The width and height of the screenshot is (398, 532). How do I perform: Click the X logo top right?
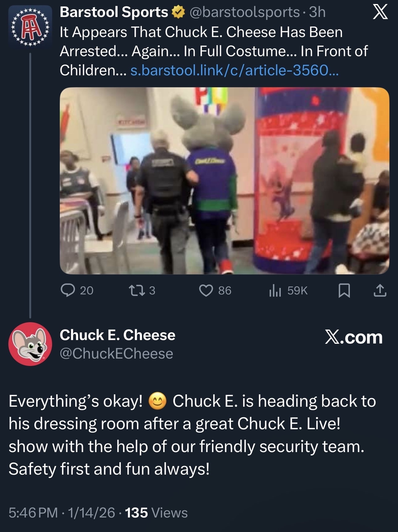pos(380,13)
